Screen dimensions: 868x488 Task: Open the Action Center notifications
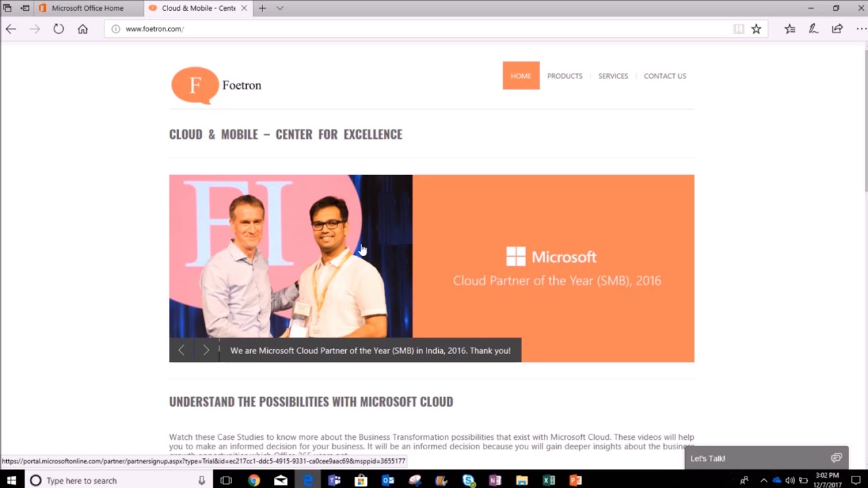tap(856, 481)
